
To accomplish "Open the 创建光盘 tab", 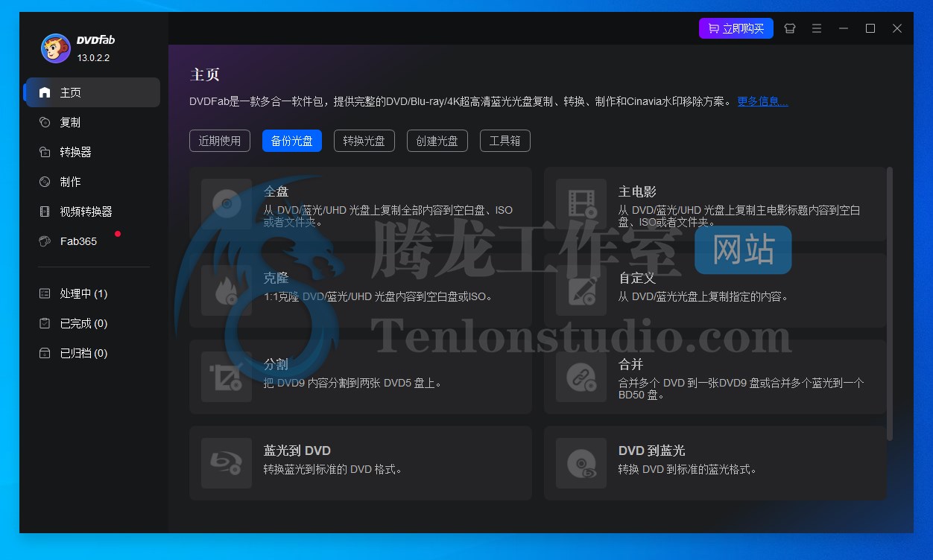I will click(x=437, y=141).
